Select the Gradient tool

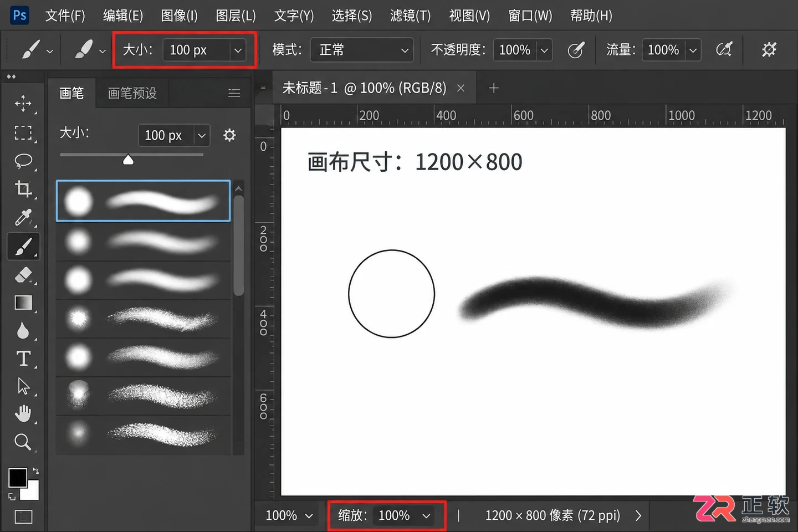click(23, 303)
